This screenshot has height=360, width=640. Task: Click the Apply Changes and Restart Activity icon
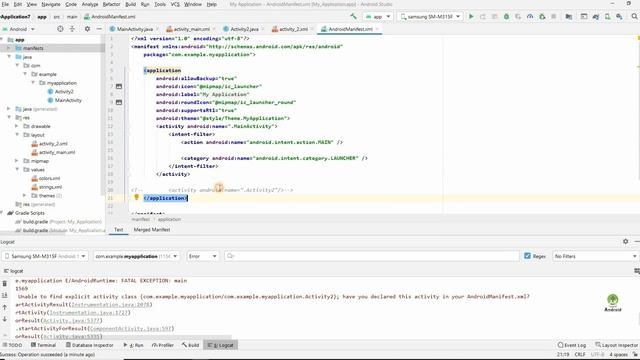(x=483, y=16)
